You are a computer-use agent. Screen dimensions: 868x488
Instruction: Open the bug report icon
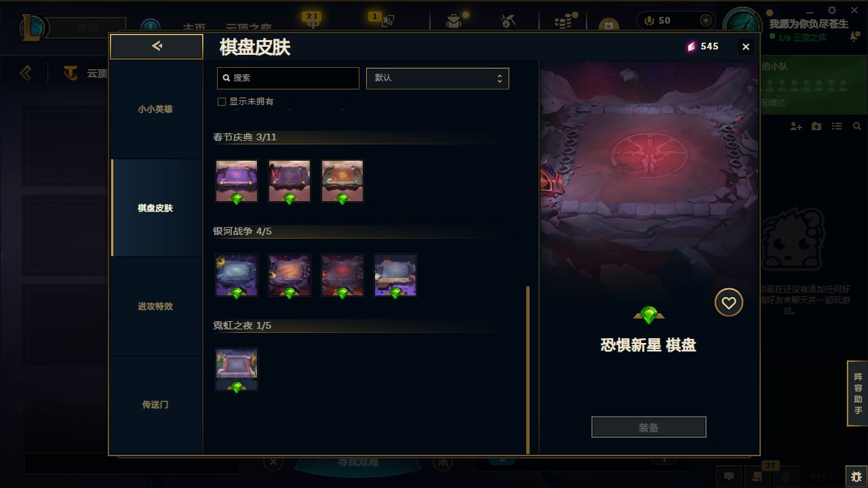pos(856,476)
